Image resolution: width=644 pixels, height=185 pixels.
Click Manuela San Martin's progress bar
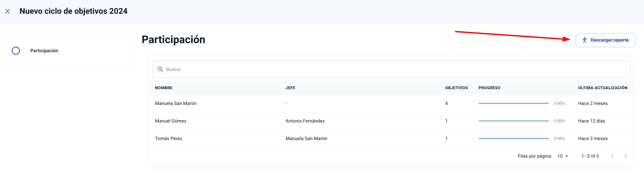[x=513, y=103]
